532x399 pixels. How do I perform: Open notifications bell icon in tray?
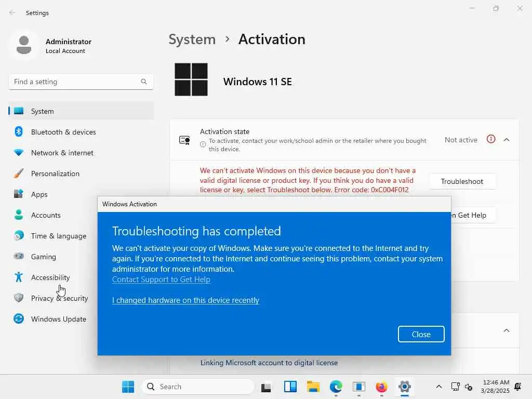click(518, 387)
